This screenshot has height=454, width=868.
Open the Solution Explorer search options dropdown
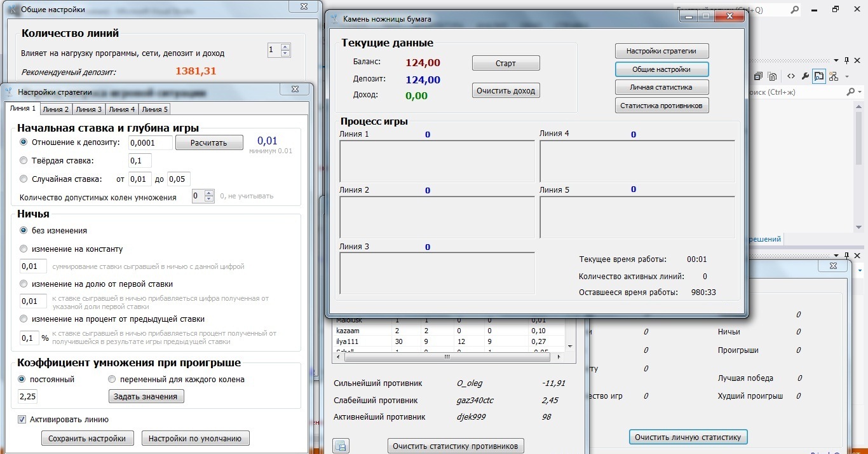(x=859, y=92)
